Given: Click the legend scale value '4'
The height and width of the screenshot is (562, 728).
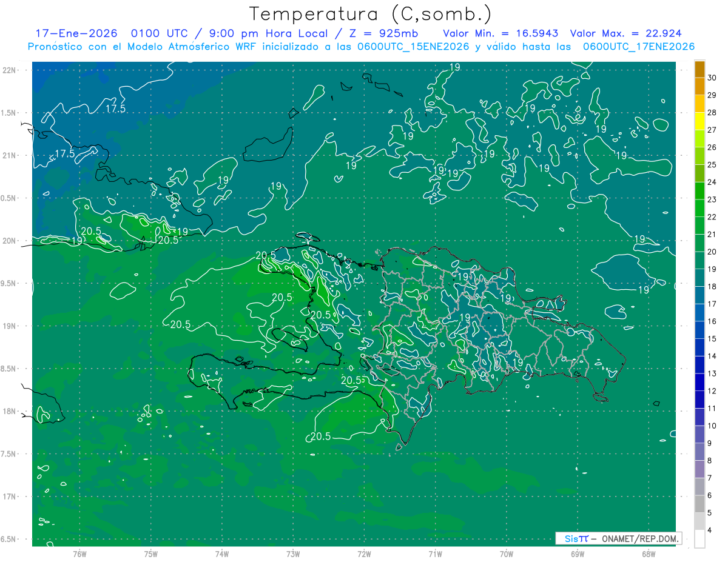Looking at the screenshot, I should click(x=710, y=531).
